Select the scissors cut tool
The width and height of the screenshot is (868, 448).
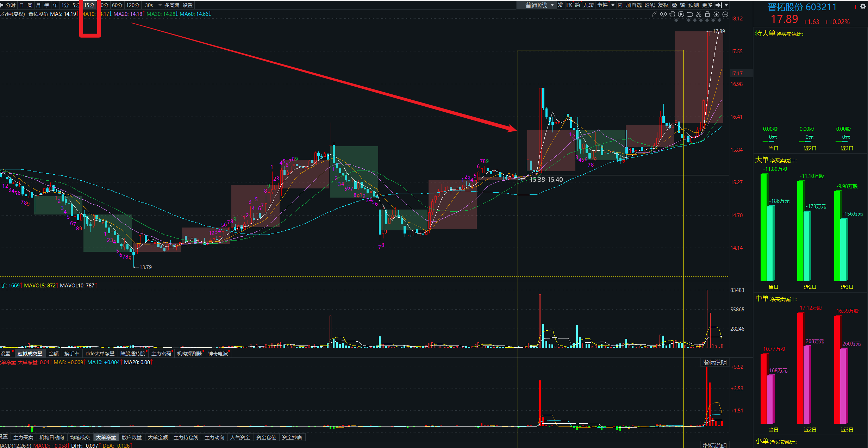(699, 14)
